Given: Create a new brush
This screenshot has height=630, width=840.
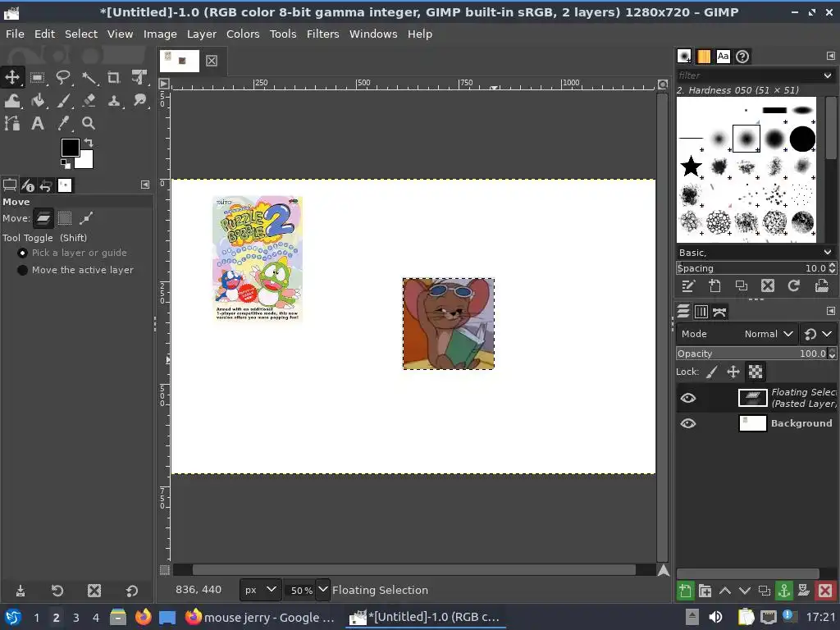Looking at the screenshot, I should pos(714,286).
